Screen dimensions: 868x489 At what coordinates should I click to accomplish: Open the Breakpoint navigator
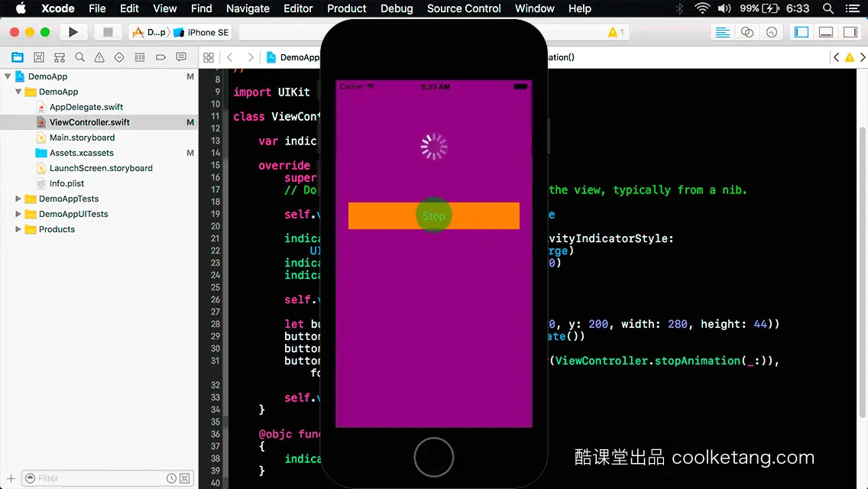160,57
